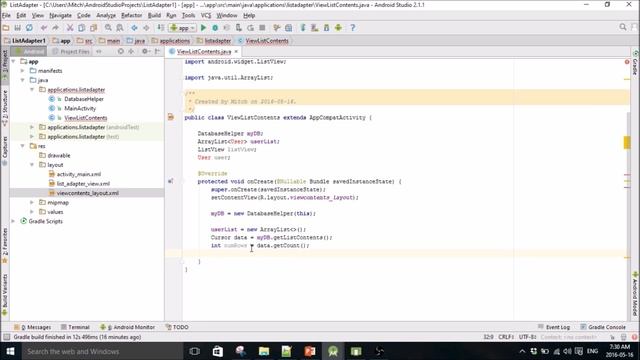Expand applications.listadapter (androidTest) node
The height and width of the screenshot is (360, 640).
tap(32, 127)
